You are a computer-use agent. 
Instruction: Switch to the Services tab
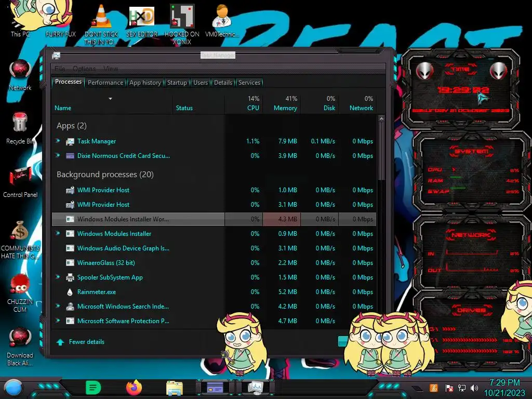(249, 83)
